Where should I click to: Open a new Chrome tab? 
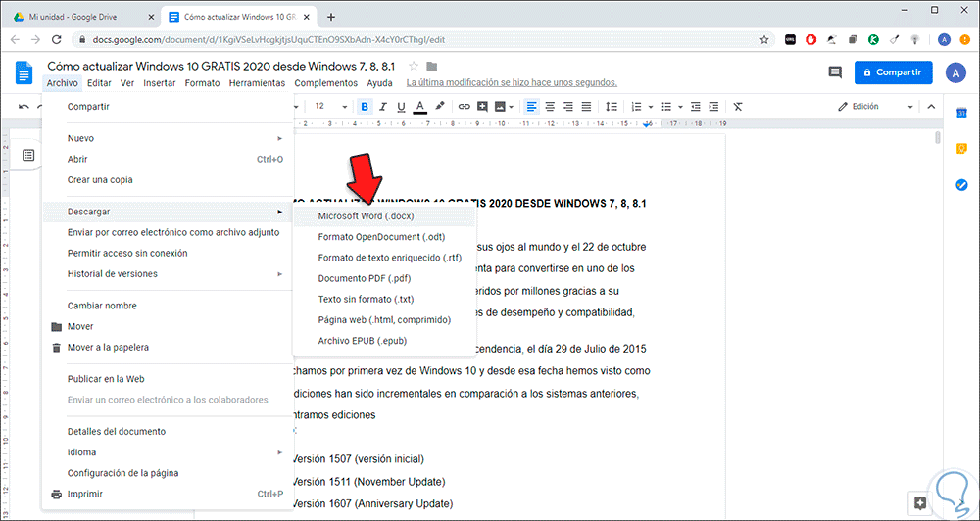[331, 17]
